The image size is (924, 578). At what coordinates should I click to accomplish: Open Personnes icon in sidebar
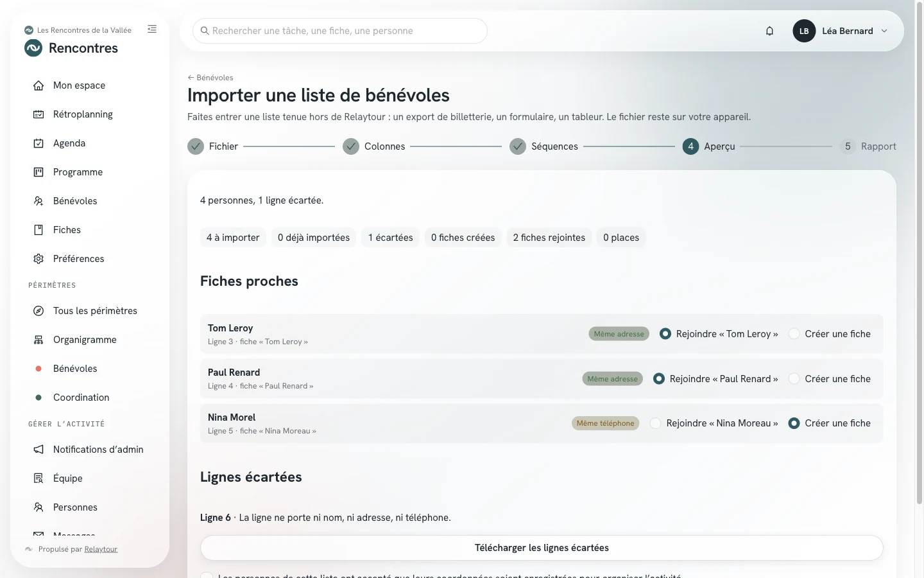coord(38,507)
